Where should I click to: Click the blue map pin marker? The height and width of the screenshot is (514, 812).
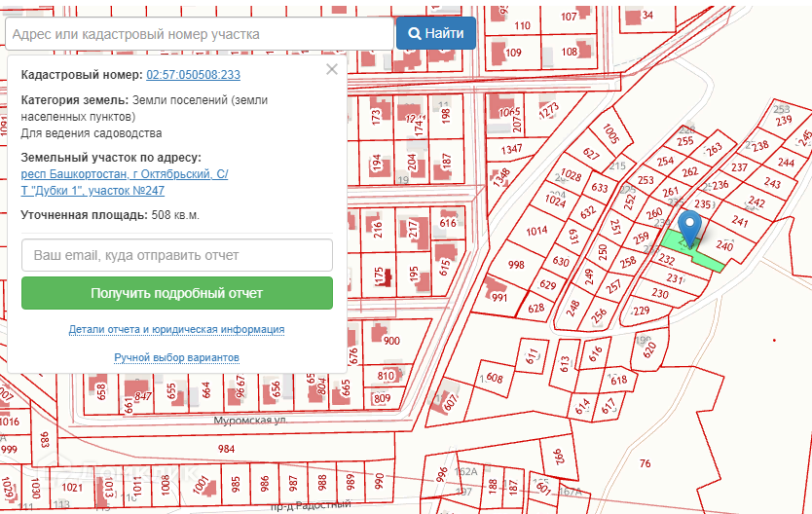click(690, 227)
